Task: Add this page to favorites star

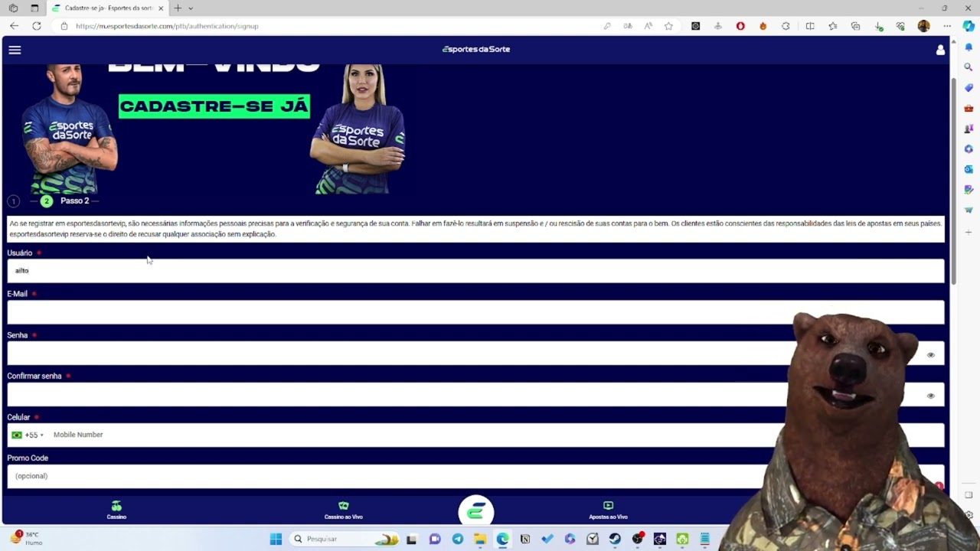Action: [668, 26]
